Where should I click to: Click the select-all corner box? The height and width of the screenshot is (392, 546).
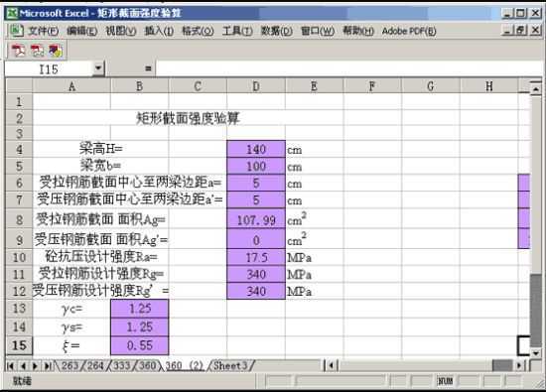pyautogui.click(x=19, y=86)
